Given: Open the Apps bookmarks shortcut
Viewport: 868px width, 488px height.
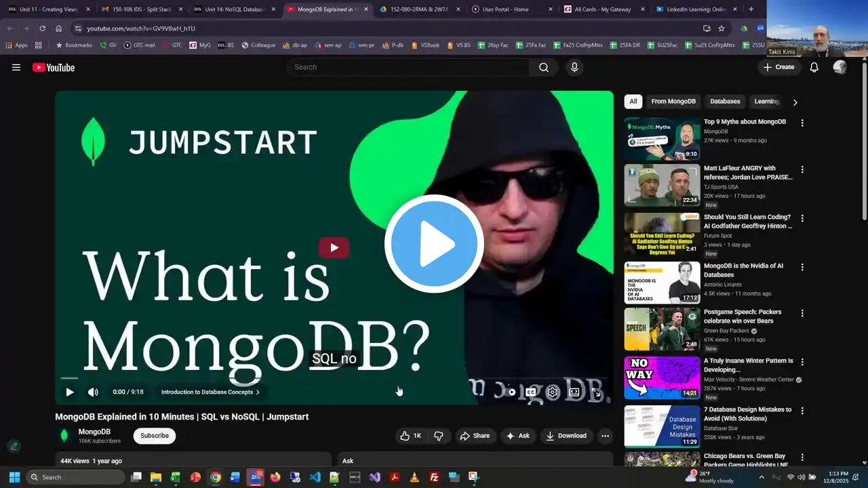Looking at the screenshot, I should coord(17,45).
